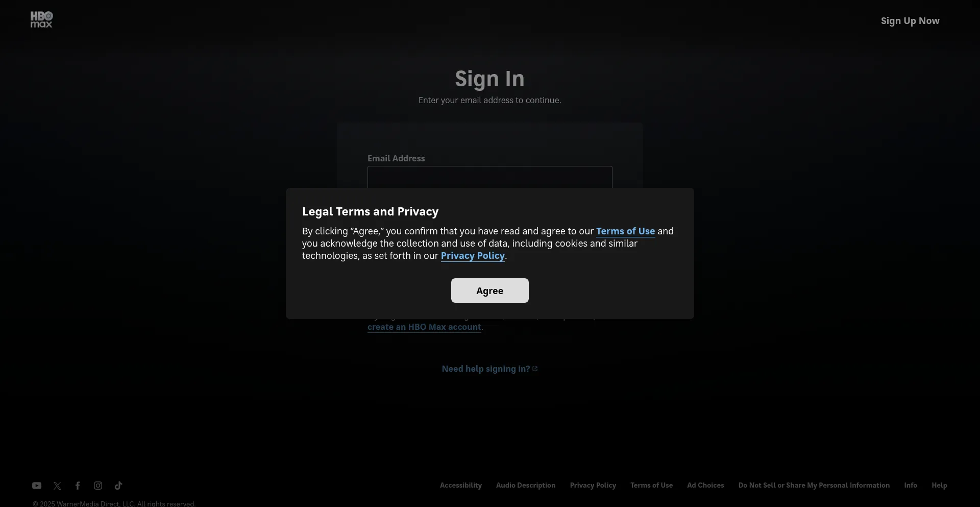Select footer Ad Choices link
The width and height of the screenshot is (980, 507).
pyautogui.click(x=705, y=486)
